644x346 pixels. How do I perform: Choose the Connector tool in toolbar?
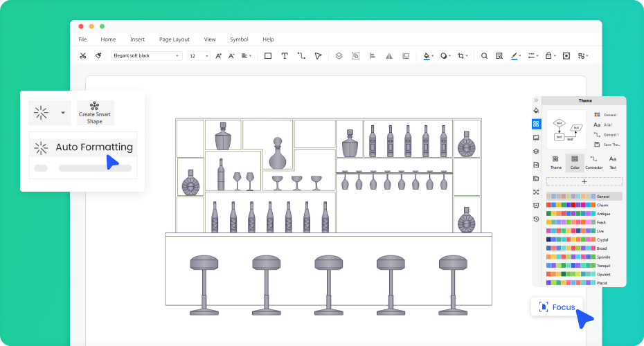pyautogui.click(x=301, y=56)
